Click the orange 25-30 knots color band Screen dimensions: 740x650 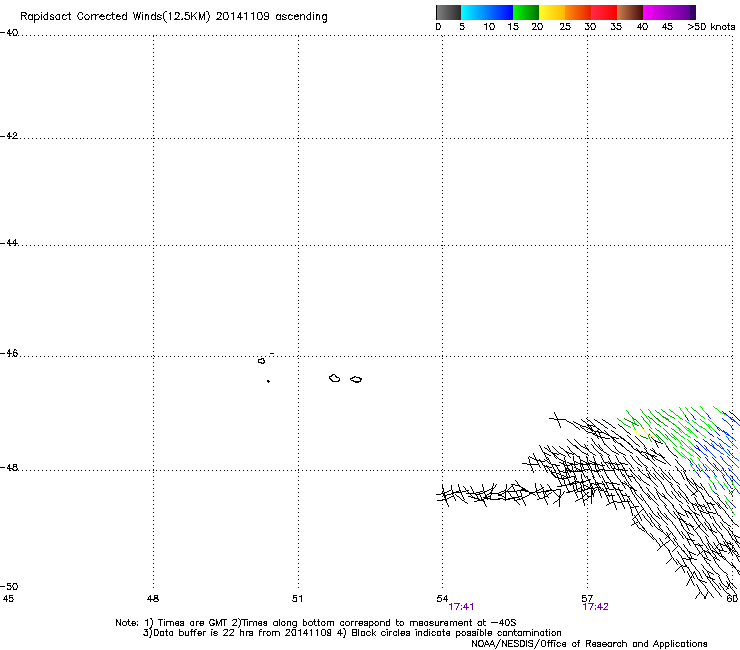(578, 12)
